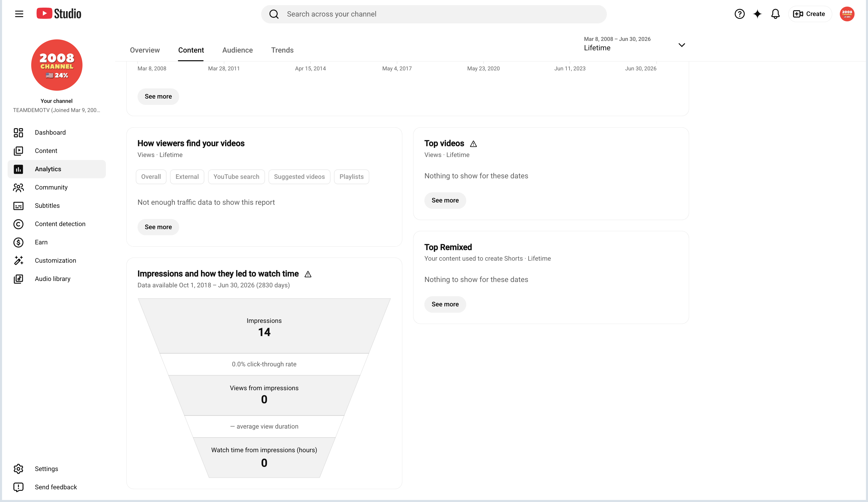The width and height of the screenshot is (868, 502).
Task: Open the account avatar menu
Action: coord(847,14)
